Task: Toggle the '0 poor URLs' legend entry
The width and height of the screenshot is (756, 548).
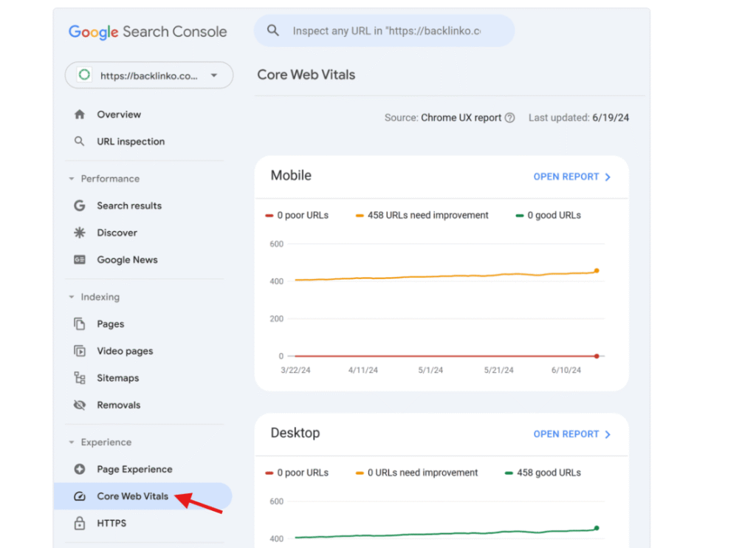Action: click(x=297, y=215)
